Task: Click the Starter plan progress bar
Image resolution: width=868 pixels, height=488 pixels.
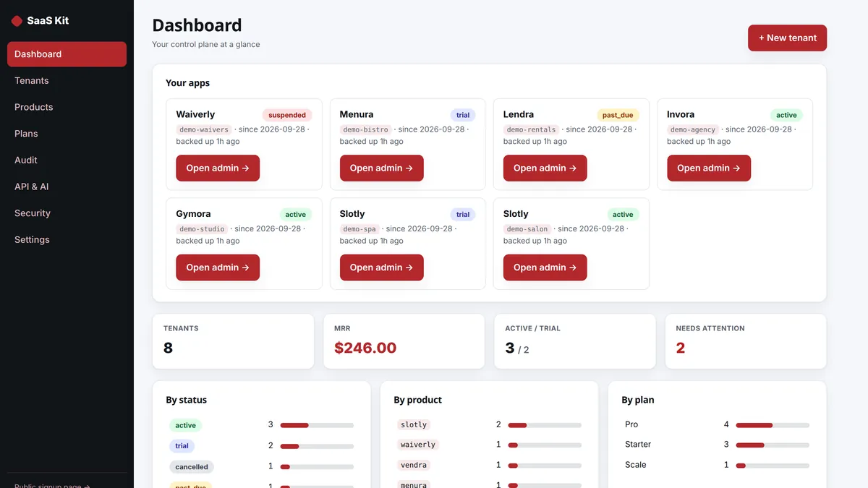Action: (773, 445)
